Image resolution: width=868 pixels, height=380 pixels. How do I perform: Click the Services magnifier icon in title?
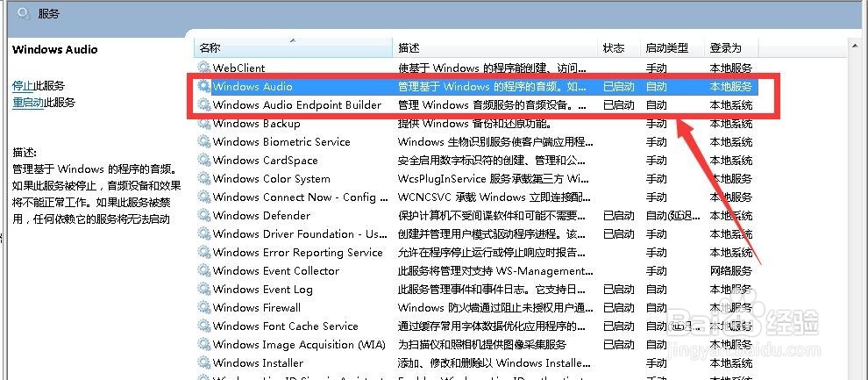pos(24,14)
